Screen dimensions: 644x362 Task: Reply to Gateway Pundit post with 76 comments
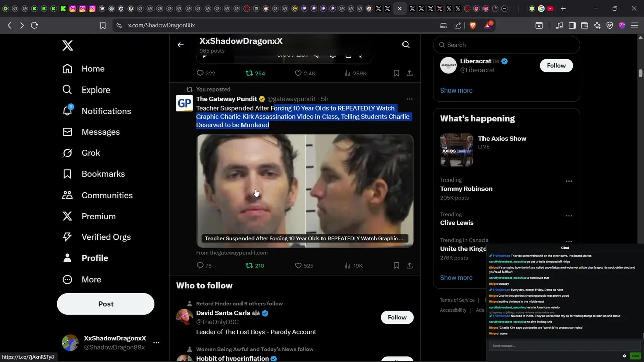(204, 266)
